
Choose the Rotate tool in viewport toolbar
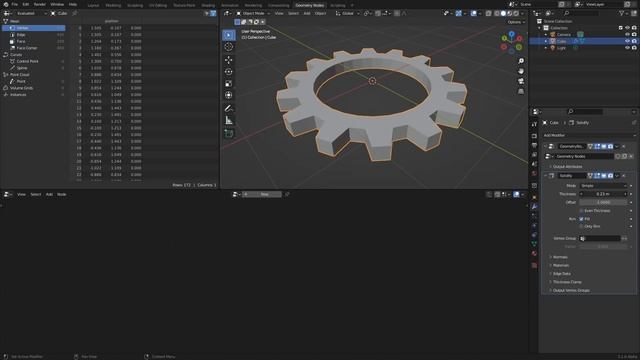click(229, 72)
